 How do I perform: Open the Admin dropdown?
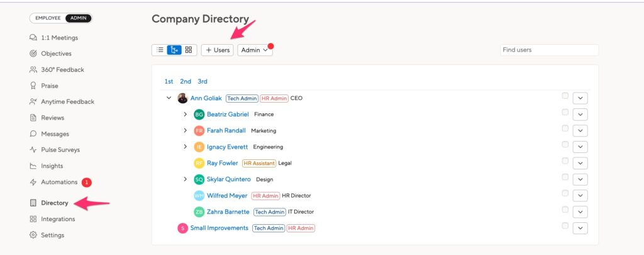coord(255,50)
